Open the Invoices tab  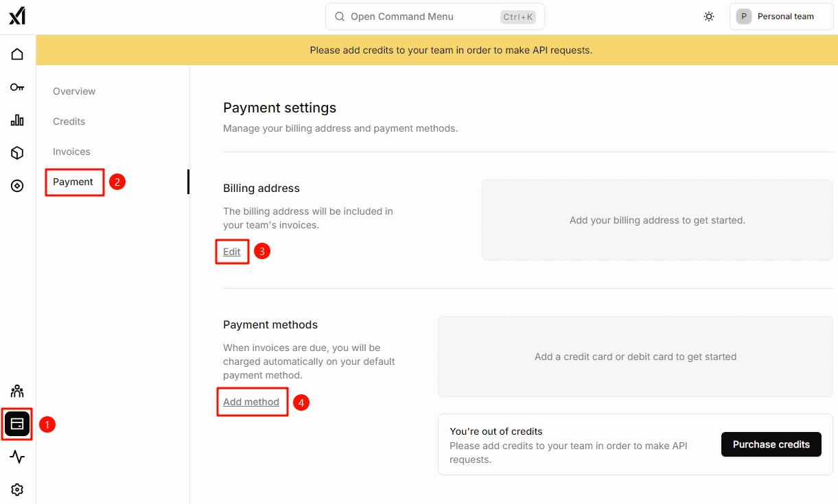tap(71, 152)
